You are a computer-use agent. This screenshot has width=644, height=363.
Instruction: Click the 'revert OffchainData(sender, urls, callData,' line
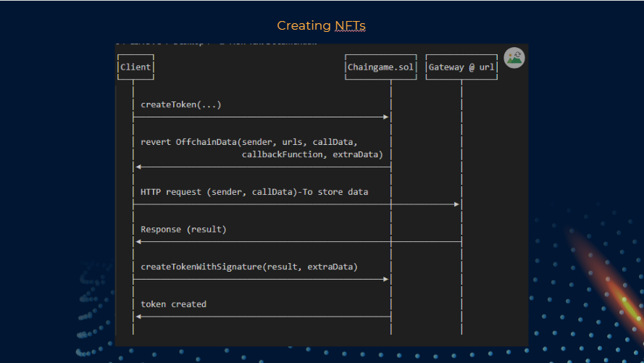[x=249, y=142]
